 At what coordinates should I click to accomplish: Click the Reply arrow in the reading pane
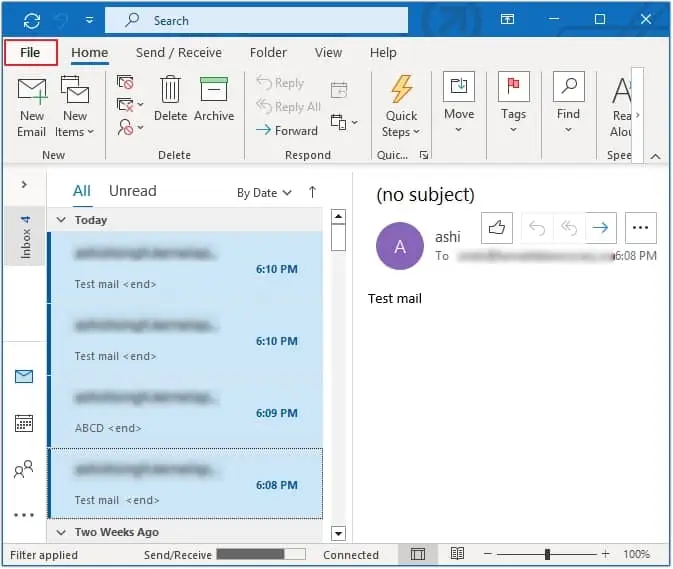[537, 227]
